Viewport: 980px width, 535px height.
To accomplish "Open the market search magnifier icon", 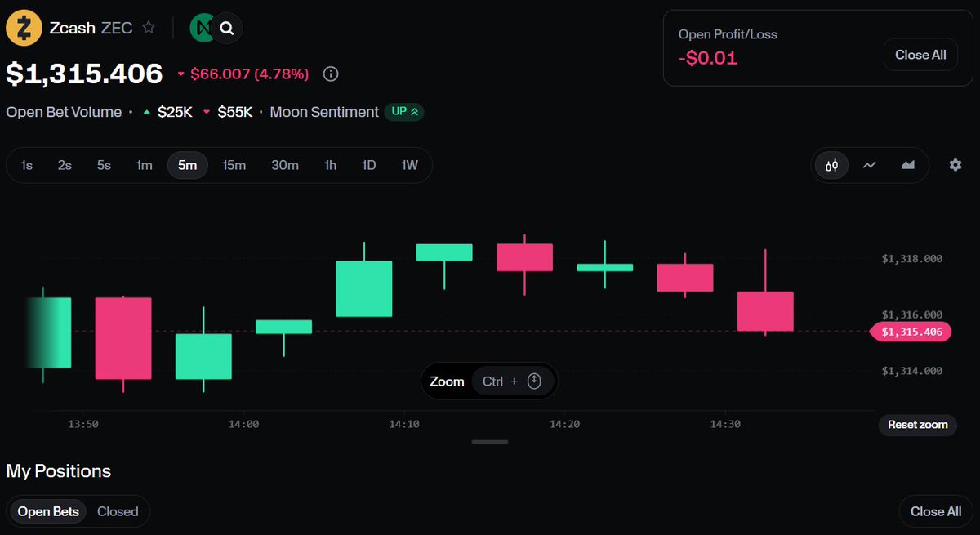I will (227, 28).
